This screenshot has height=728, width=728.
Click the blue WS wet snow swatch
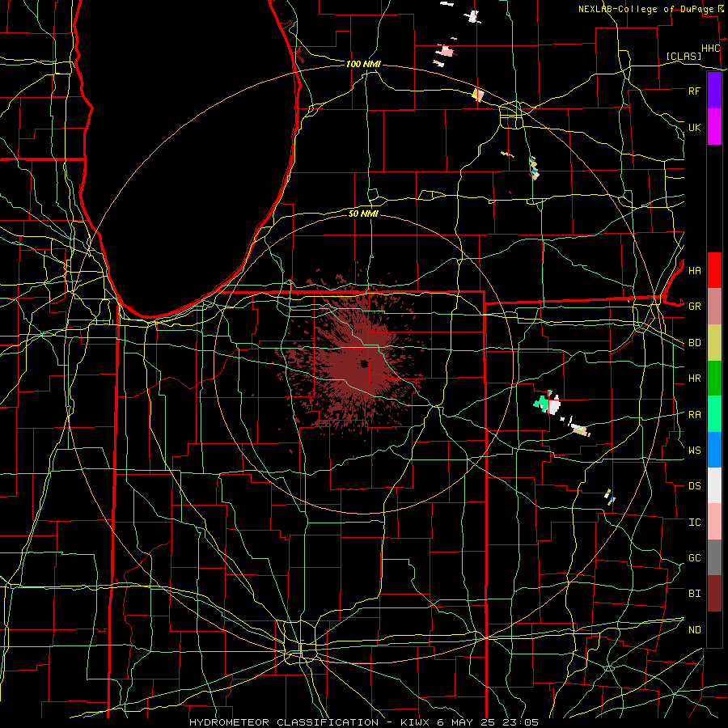point(714,450)
